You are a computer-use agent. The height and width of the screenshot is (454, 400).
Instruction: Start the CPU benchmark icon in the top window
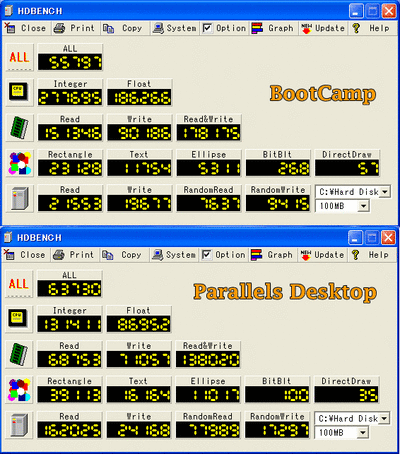coord(20,92)
